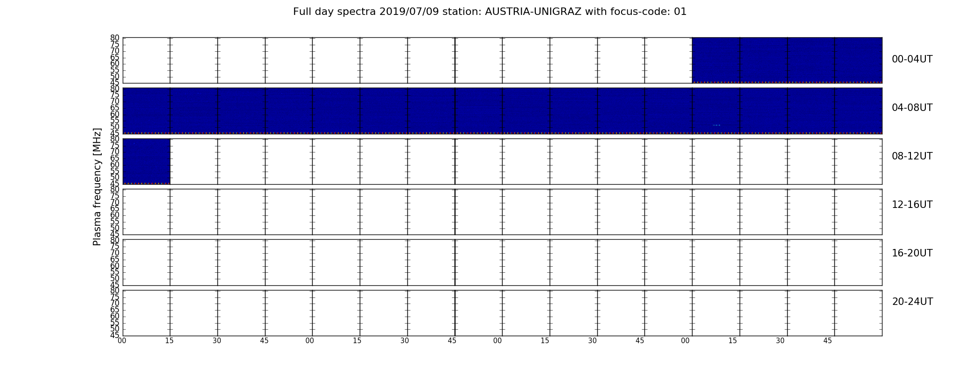
Task: Click the small cyan burst in the 04-08UT spectrogram
Action: [716, 125]
